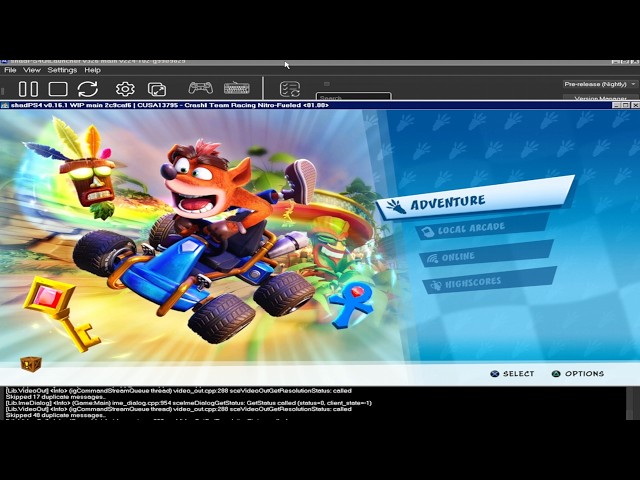Choose Highscores in game menu
640x480 pixels.
[x=489, y=281]
